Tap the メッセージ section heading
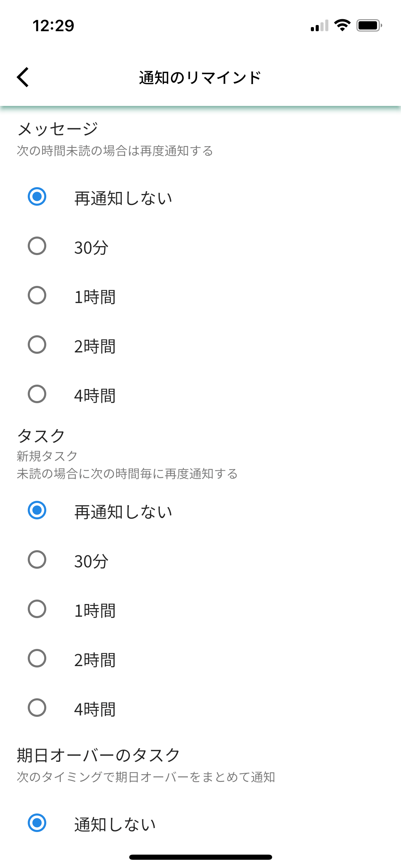The image size is (401, 868). coord(58,129)
